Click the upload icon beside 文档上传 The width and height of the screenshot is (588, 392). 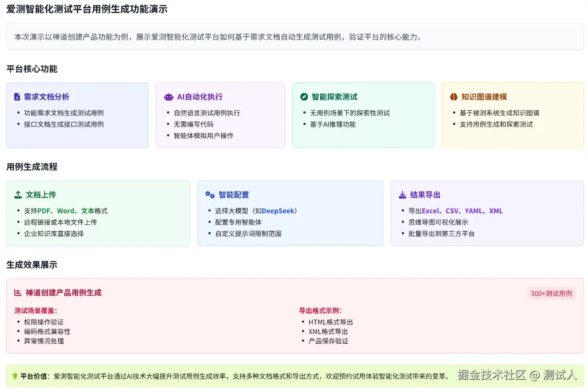(x=18, y=195)
